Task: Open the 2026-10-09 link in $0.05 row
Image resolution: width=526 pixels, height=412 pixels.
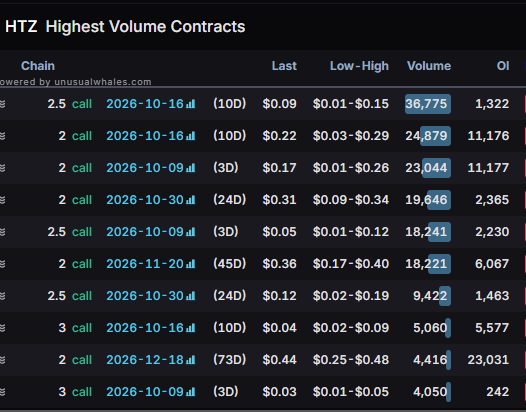Action: point(145,232)
